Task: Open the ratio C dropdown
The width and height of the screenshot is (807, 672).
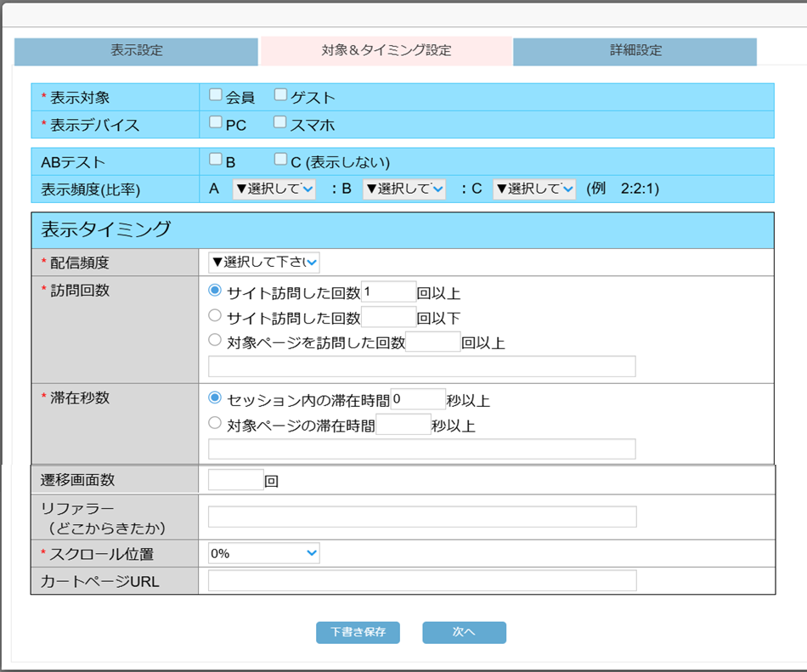Action: pos(534,189)
